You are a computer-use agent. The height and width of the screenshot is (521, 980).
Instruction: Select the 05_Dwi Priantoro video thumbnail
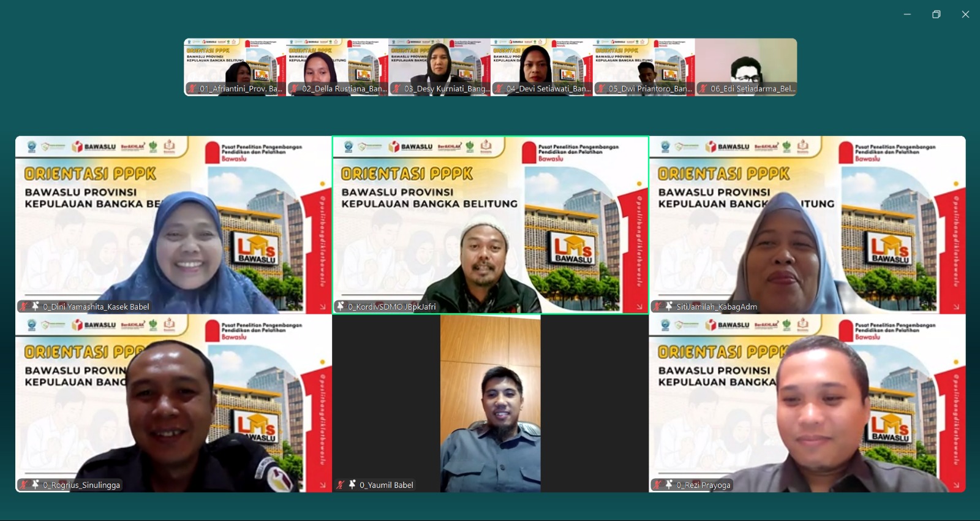click(644, 67)
